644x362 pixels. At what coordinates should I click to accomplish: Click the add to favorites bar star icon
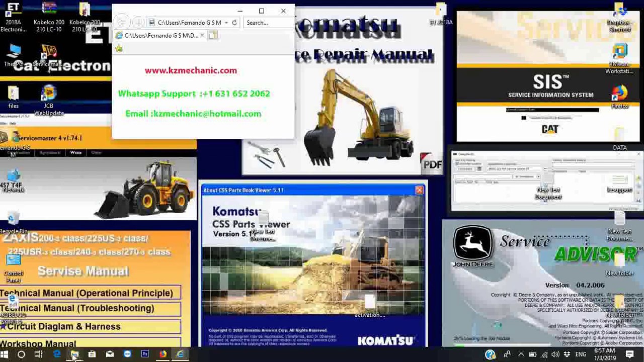point(119,48)
